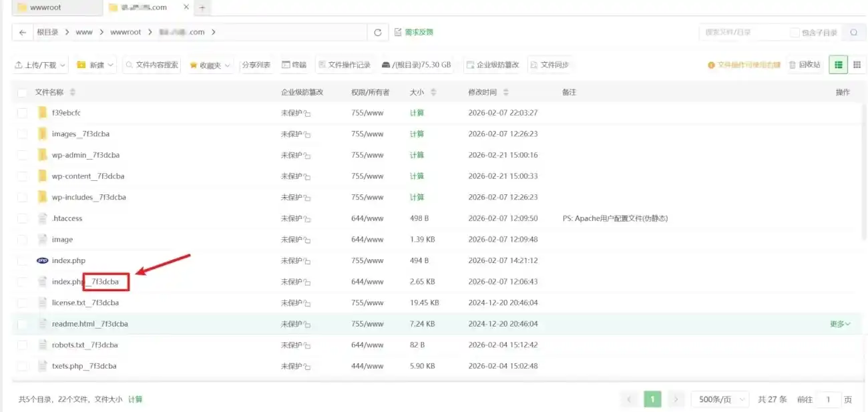Switch to grid view layout
This screenshot has width=868, height=412.
tap(857, 64)
